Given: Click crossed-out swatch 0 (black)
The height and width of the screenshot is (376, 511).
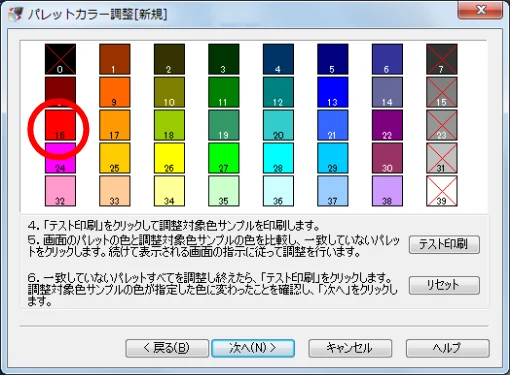Looking at the screenshot, I should pyautogui.click(x=60, y=59).
